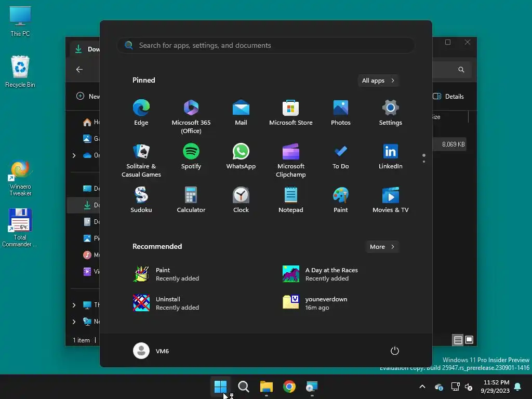
Task: Toggle Details pane in File Explorer
Action: coord(448,96)
